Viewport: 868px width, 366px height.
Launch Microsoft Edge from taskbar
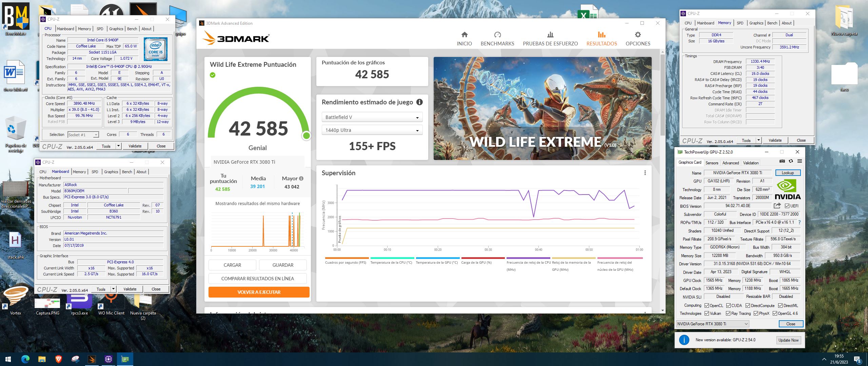click(25, 359)
